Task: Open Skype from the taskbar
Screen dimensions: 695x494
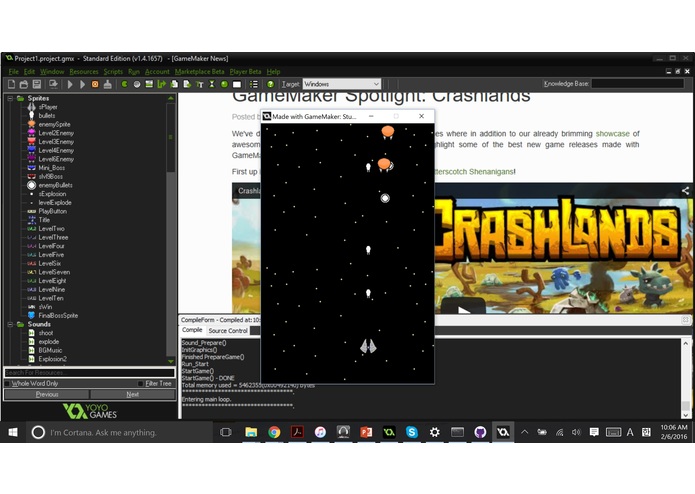Action: [412, 432]
